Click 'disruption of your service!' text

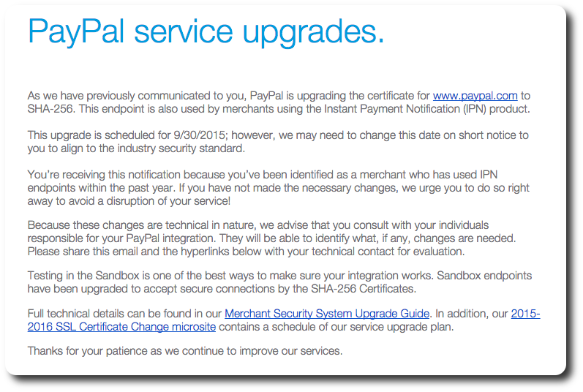[x=168, y=201]
